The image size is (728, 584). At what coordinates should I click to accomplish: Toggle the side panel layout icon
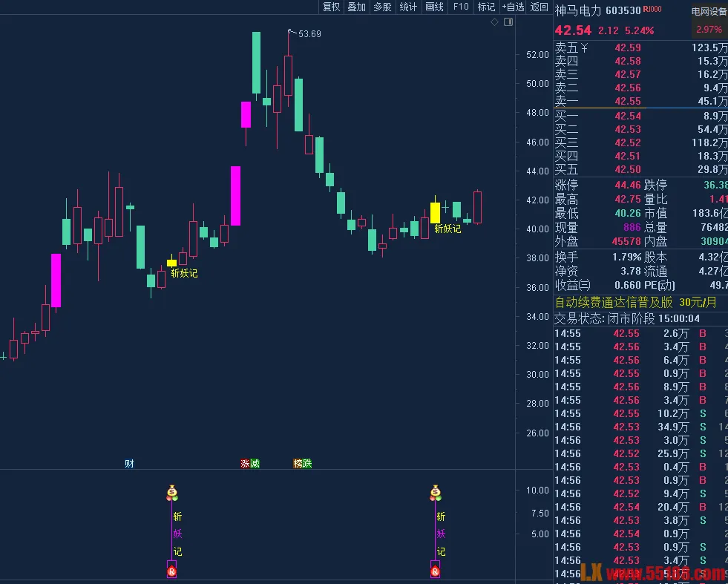coord(508,22)
